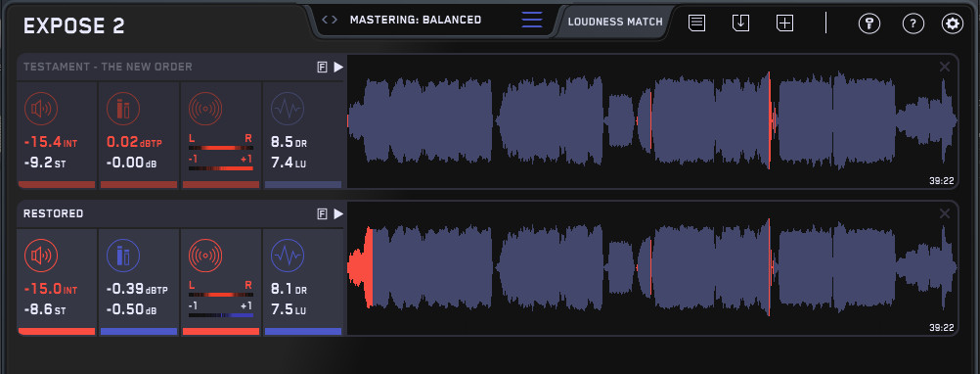Viewport: 980px width, 374px height.
Task: Open the help question mark icon
Action: click(x=913, y=23)
